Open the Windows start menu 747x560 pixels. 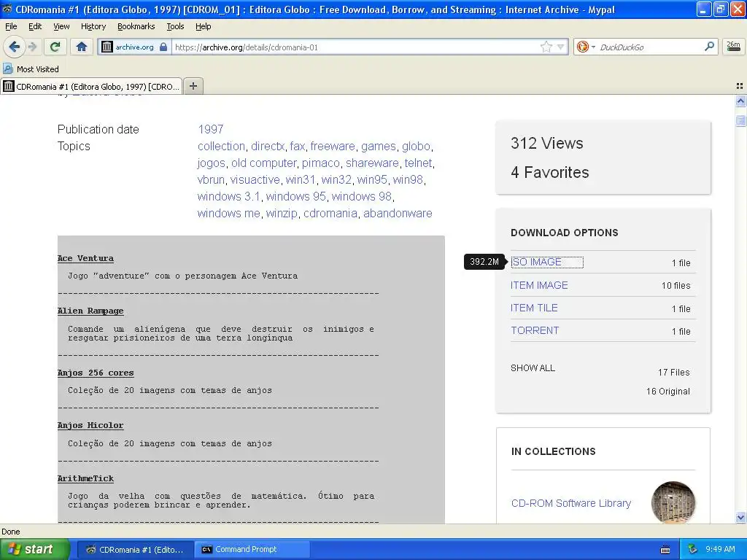[35, 549]
